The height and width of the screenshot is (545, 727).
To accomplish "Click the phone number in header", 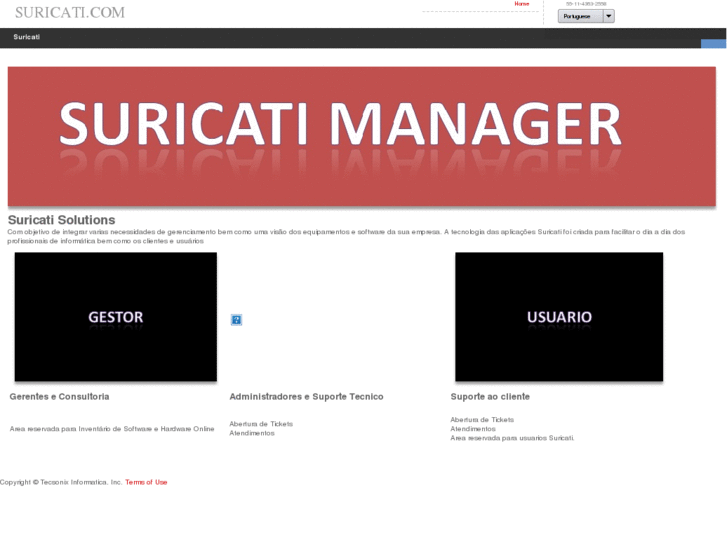I will tap(586, 4).
